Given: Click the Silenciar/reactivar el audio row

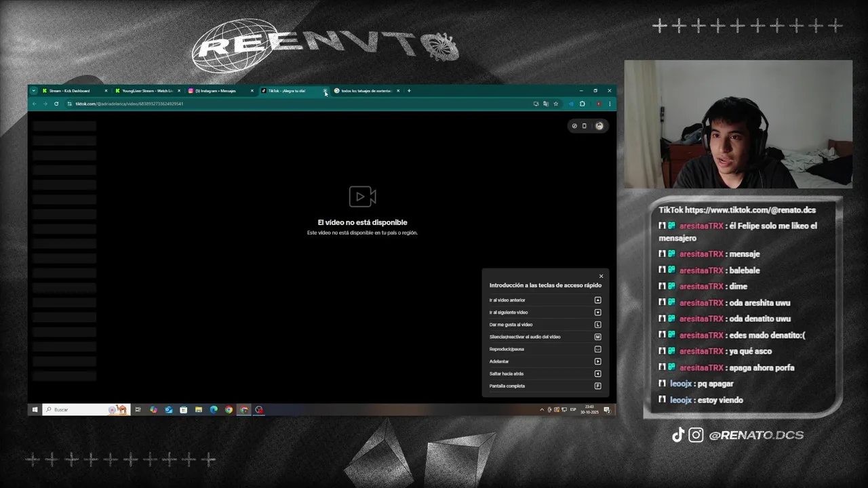Looking at the screenshot, I should click(545, 337).
